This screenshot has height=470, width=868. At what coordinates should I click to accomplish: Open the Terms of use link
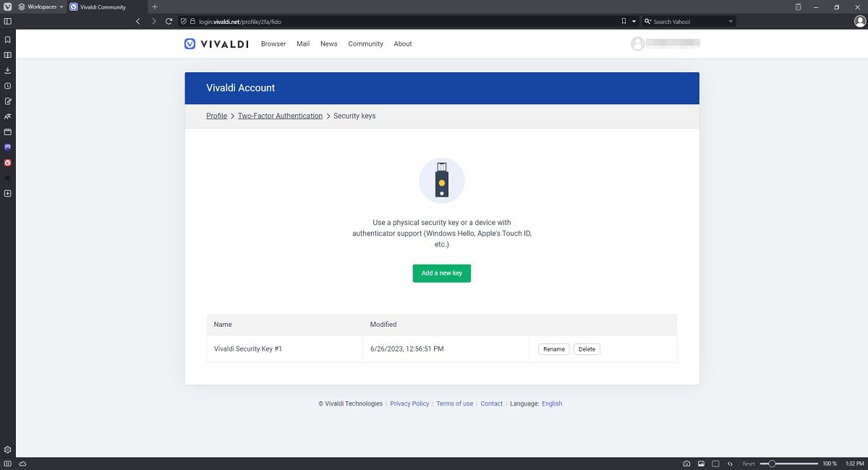[x=455, y=403]
